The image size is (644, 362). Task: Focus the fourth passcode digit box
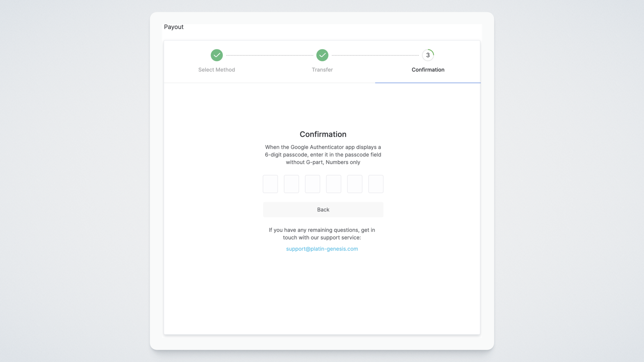point(334,184)
